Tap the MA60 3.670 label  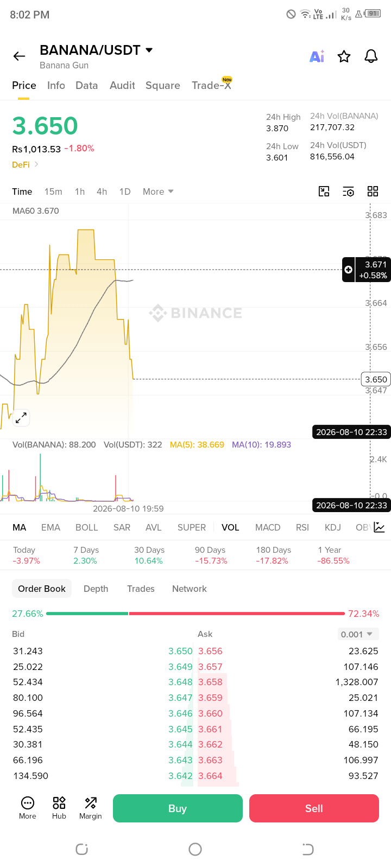[36, 210]
